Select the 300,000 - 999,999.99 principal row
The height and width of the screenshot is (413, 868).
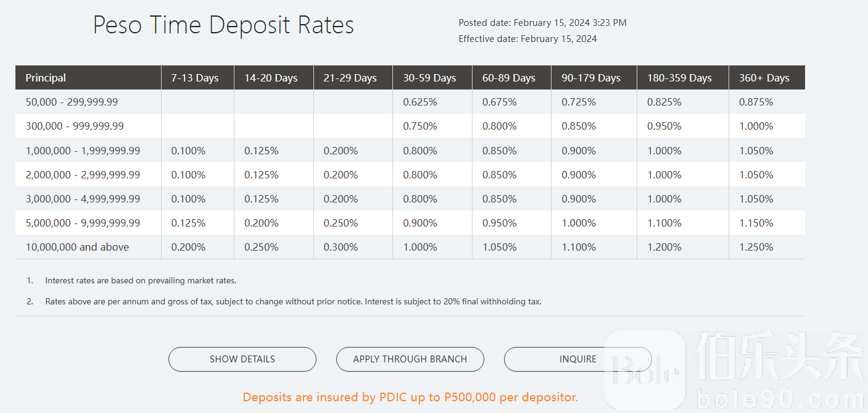click(x=75, y=126)
